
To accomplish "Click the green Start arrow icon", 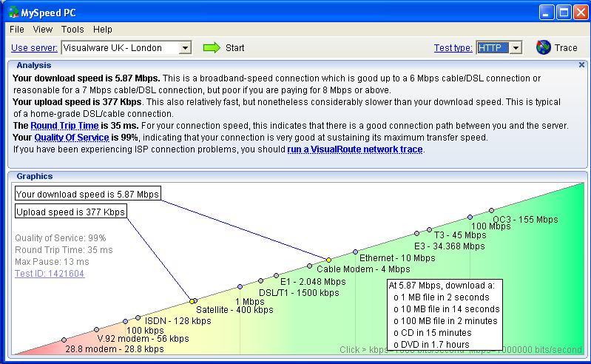I will [x=212, y=48].
